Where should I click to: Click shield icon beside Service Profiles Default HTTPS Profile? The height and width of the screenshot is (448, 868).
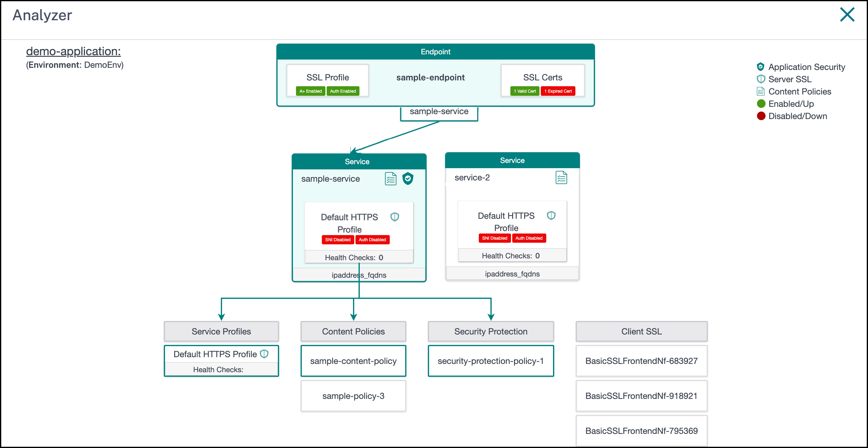point(264,354)
